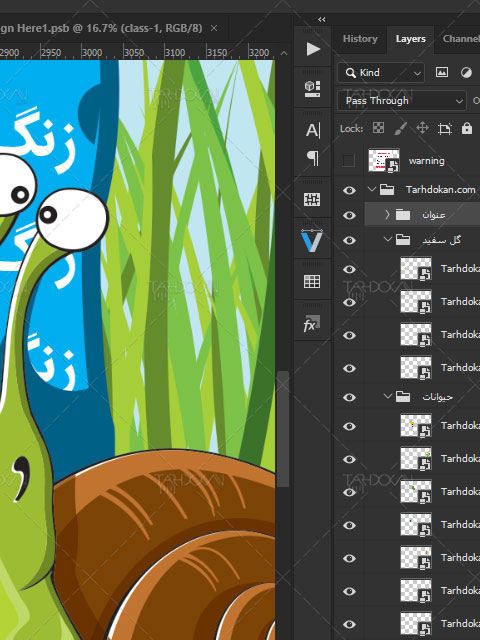480x640 pixels.
Task: Select the warning layer thumbnail
Action: (x=384, y=160)
